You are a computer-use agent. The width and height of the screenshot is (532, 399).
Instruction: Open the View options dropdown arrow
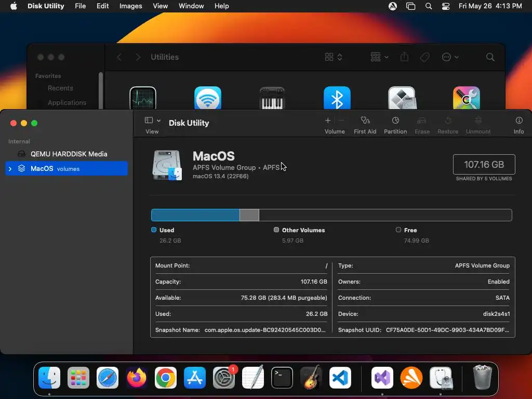pyautogui.click(x=158, y=121)
